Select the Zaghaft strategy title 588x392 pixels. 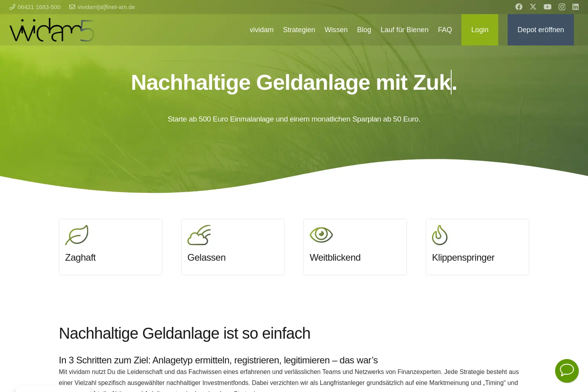[x=80, y=258]
